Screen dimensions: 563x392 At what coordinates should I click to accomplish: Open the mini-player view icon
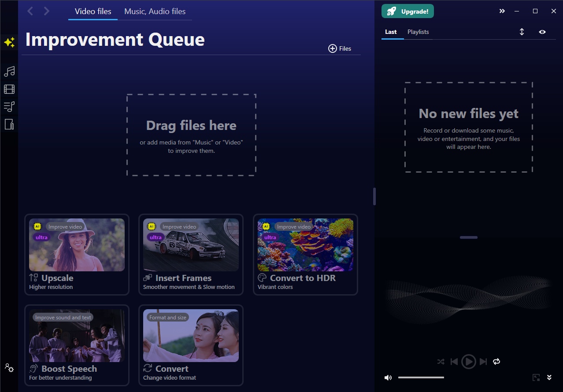tap(536, 377)
